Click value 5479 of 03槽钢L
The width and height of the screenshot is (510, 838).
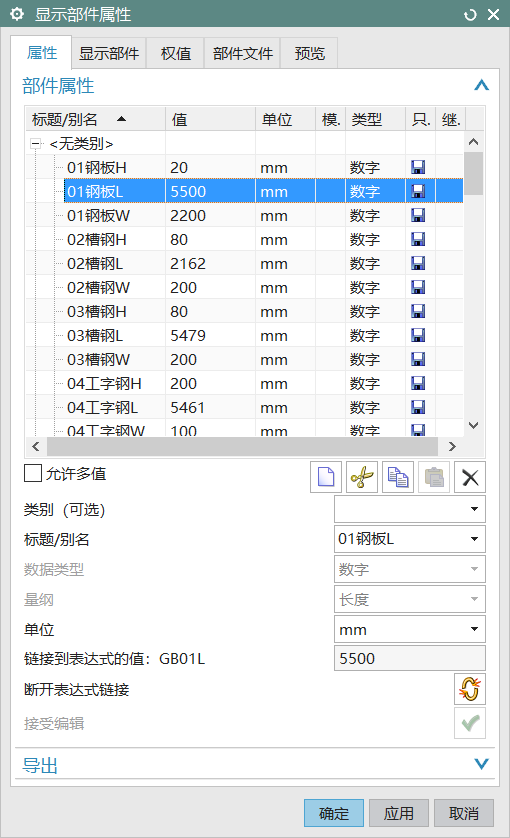pos(188,336)
